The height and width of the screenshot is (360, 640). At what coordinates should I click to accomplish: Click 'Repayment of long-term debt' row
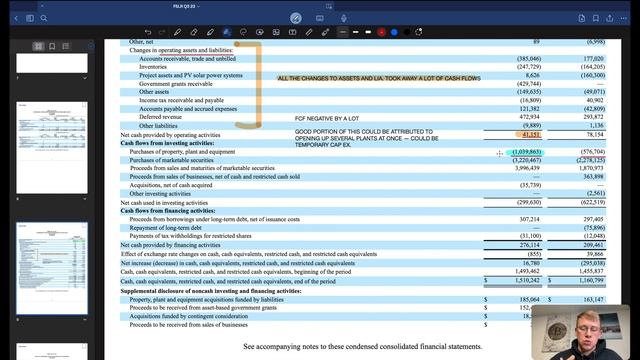pos(166,228)
